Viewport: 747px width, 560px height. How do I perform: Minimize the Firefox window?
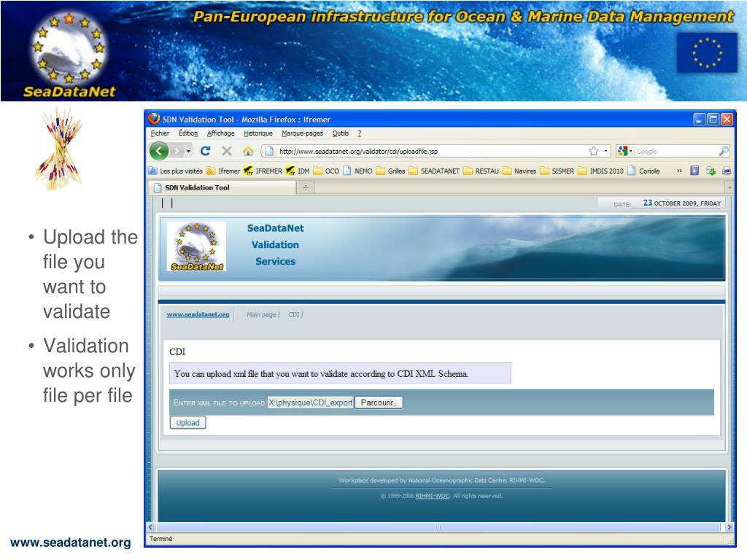[x=699, y=119]
